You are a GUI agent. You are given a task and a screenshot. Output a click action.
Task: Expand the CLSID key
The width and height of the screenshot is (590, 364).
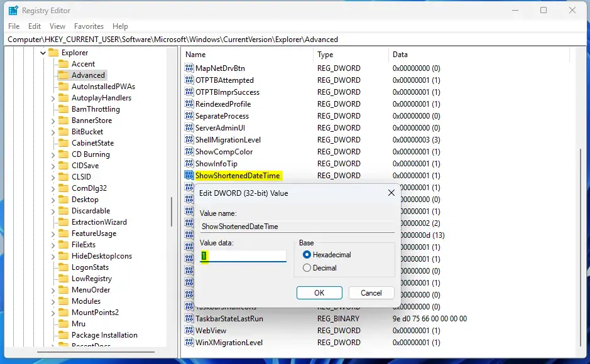53,178
